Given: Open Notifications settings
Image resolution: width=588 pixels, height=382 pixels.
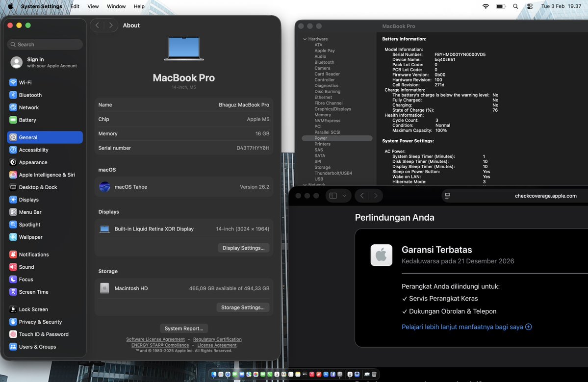Looking at the screenshot, I should coord(45,254).
